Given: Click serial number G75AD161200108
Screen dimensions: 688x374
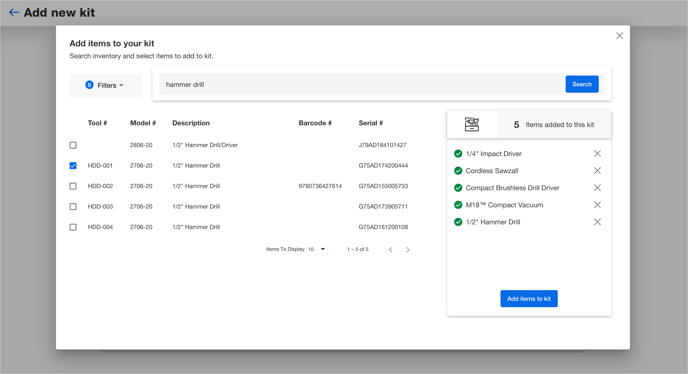Looking at the screenshot, I should 383,227.
